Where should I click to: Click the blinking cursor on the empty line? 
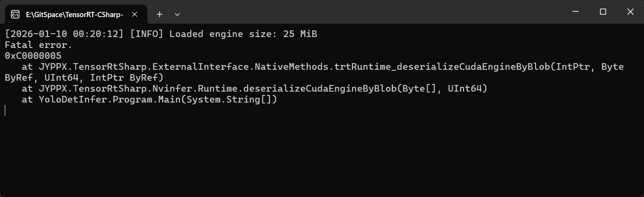[5, 111]
